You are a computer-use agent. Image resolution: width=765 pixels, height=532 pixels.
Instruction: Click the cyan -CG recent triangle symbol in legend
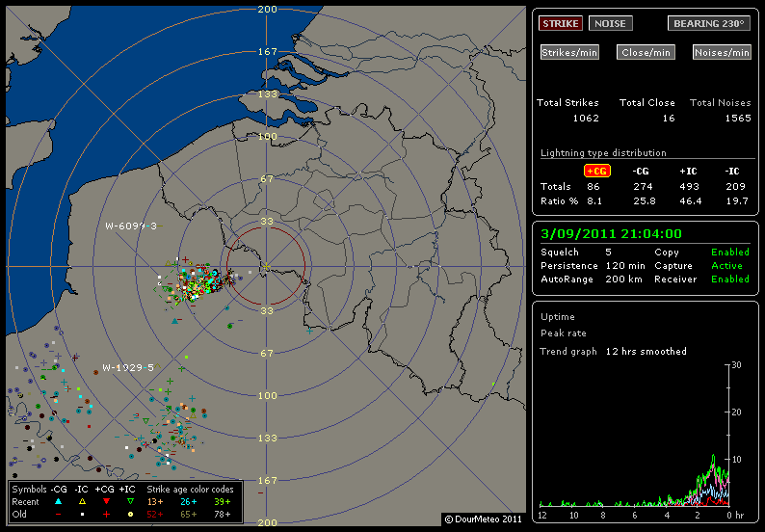point(59,502)
